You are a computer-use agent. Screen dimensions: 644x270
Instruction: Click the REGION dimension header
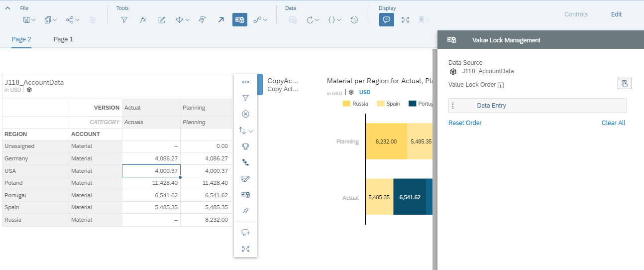(35, 134)
